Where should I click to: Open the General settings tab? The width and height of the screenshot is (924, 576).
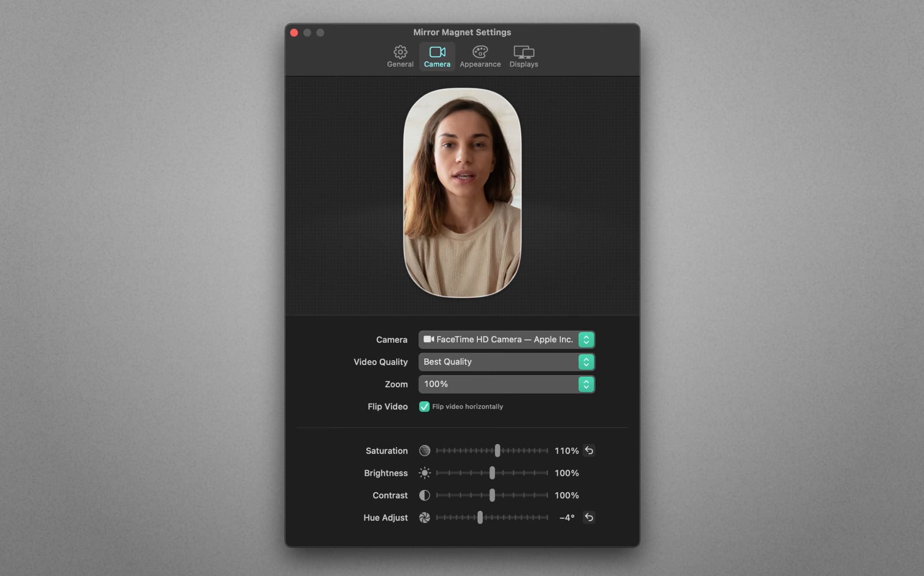click(x=400, y=56)
